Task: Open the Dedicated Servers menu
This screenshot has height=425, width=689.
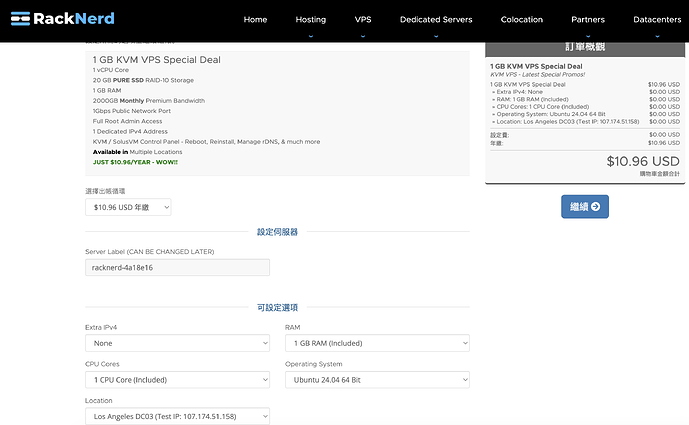Action: [435, 19]
